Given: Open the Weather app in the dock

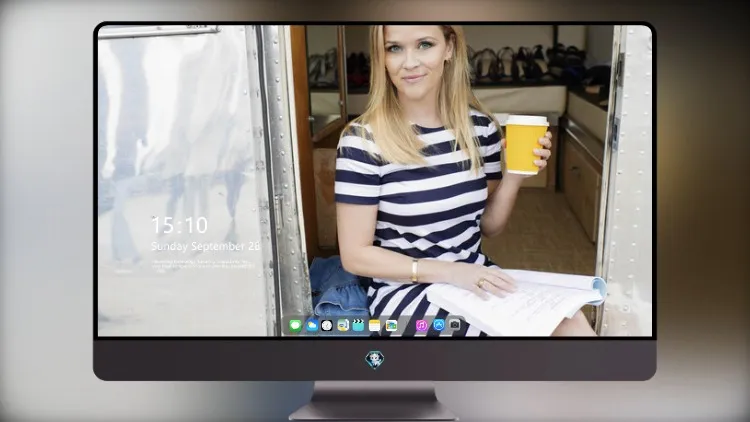Looking at the screenshot, I should [x=311, y=326].
